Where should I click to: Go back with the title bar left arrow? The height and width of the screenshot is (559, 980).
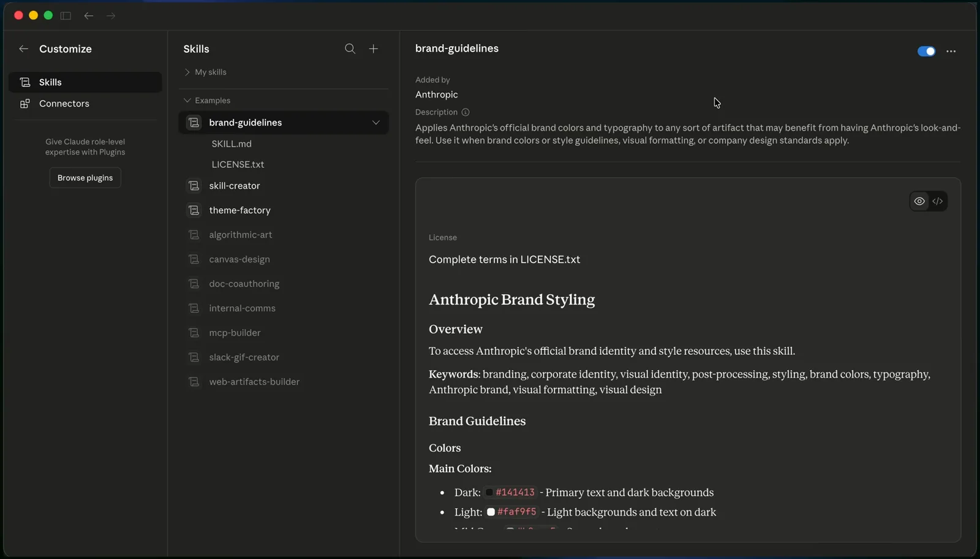89,16
